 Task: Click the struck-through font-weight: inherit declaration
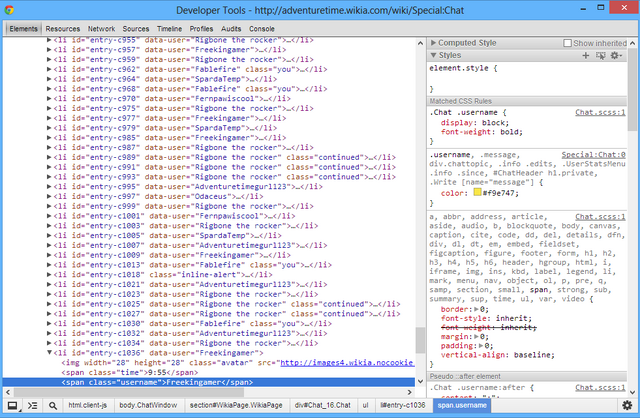tap(489, 328)
